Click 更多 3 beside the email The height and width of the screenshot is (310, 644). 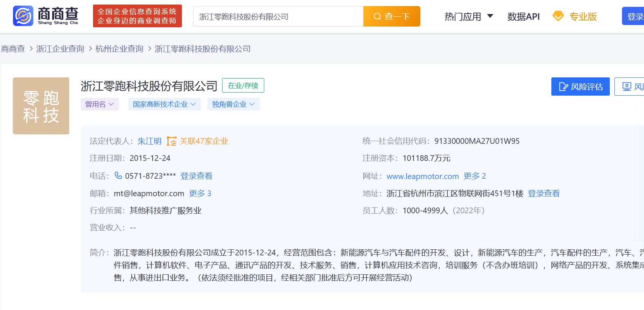[200, 194]
